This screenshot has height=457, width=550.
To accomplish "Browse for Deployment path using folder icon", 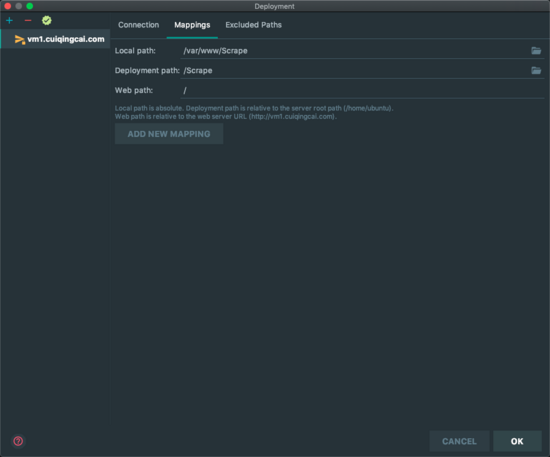I will point(536,70).
